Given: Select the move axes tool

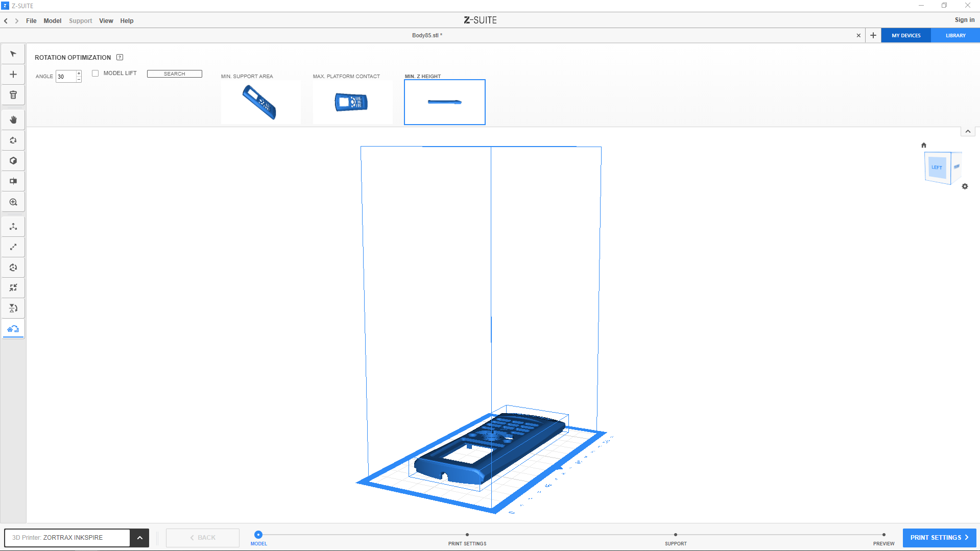Looking at the screenshot, I should click(x=13, y=227).
